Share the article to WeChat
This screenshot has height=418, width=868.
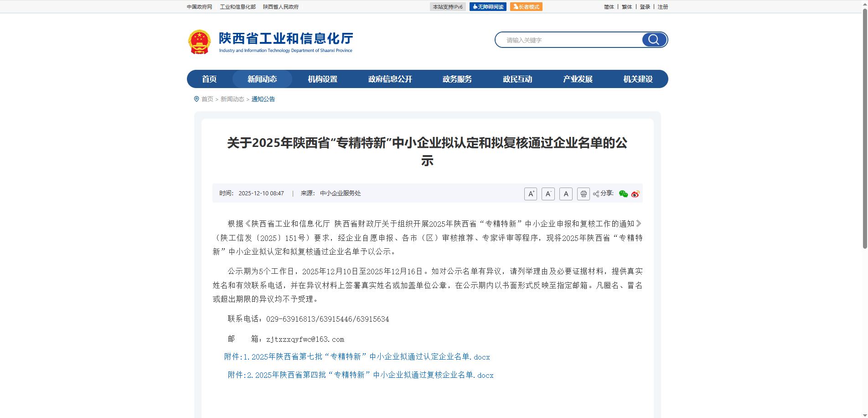tap(623, 194)
